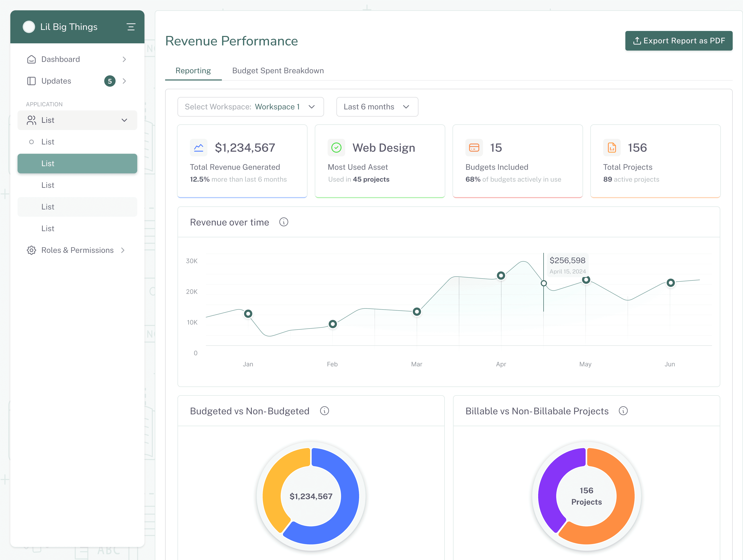Click the green checkmark Web Design icon

336,147
